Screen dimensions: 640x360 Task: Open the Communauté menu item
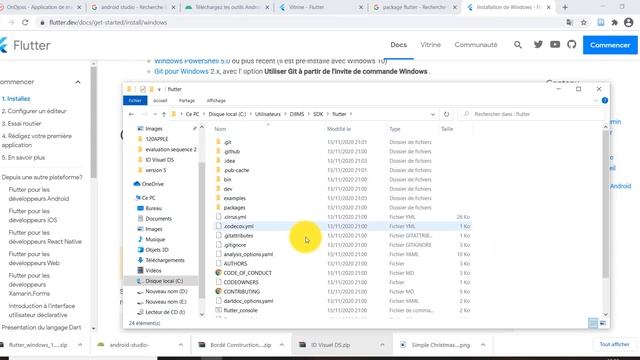coord(476,45)
